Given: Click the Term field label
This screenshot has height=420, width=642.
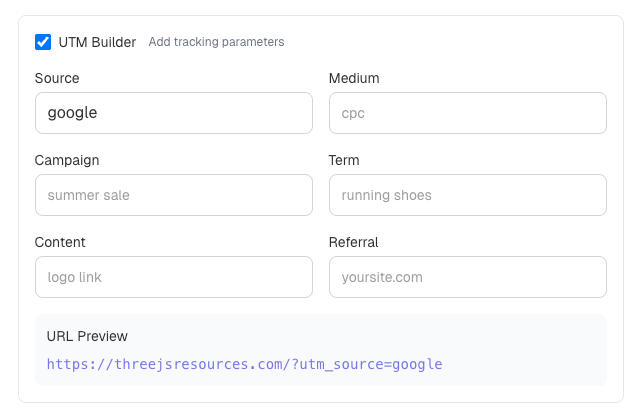Looking at the screenshot, I should click(344, 160).
